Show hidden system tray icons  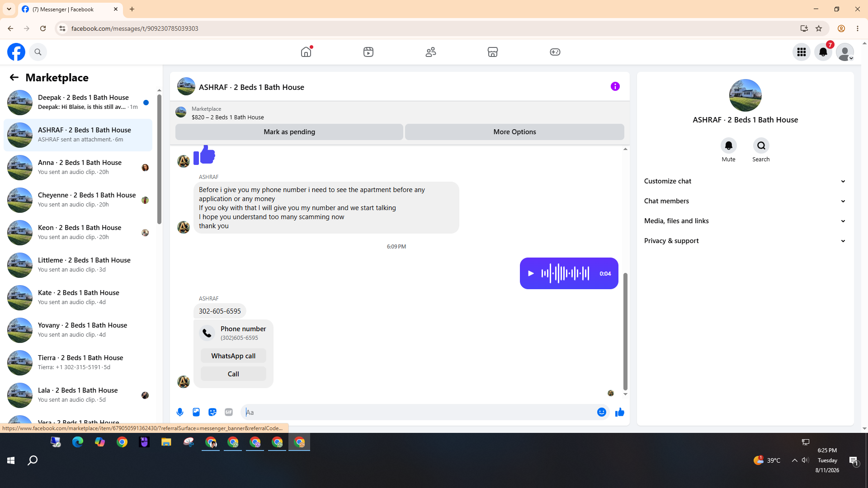click(x=794, y=460)
